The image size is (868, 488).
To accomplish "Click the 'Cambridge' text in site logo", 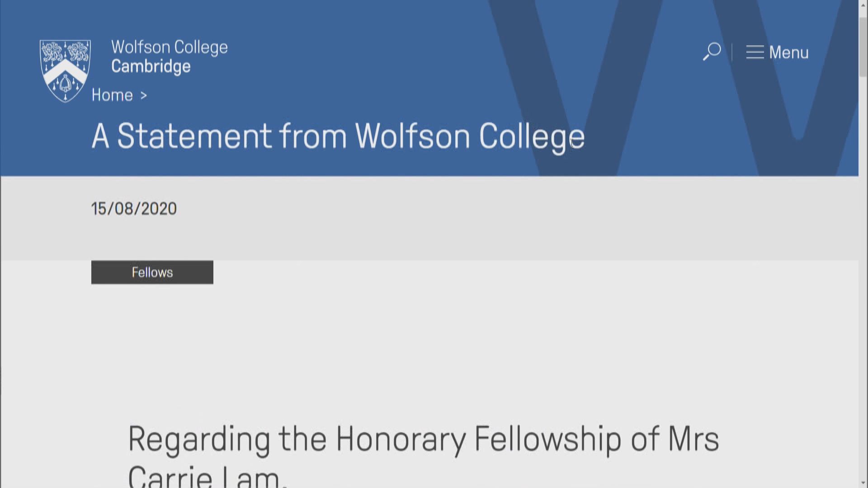I will coord(151,66).
